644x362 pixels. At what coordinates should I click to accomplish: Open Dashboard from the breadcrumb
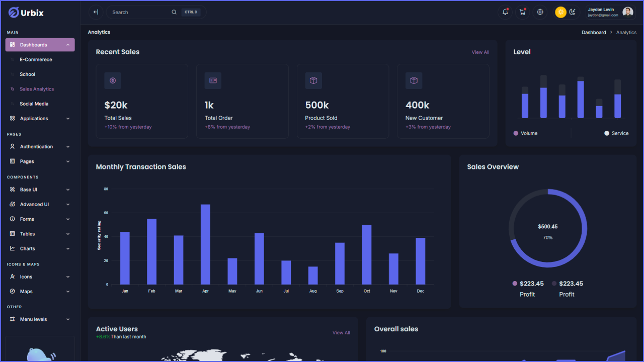594,32
